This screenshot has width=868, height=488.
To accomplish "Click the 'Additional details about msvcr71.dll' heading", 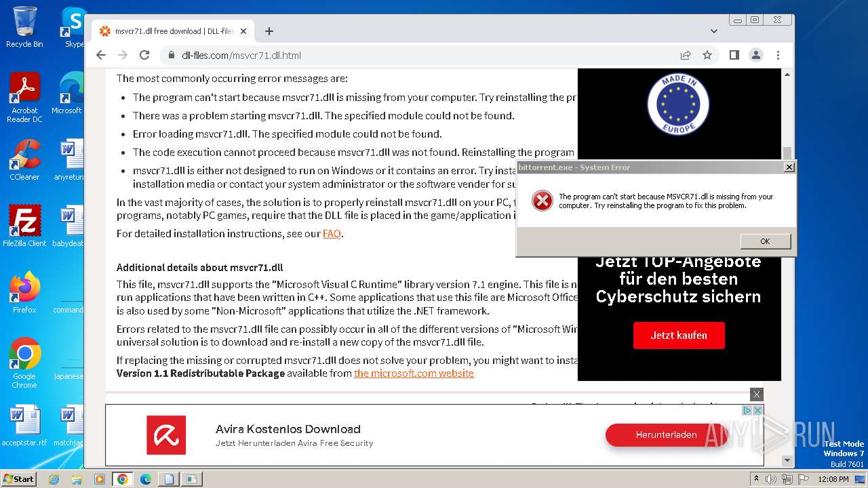I will (x=199, y=268).
